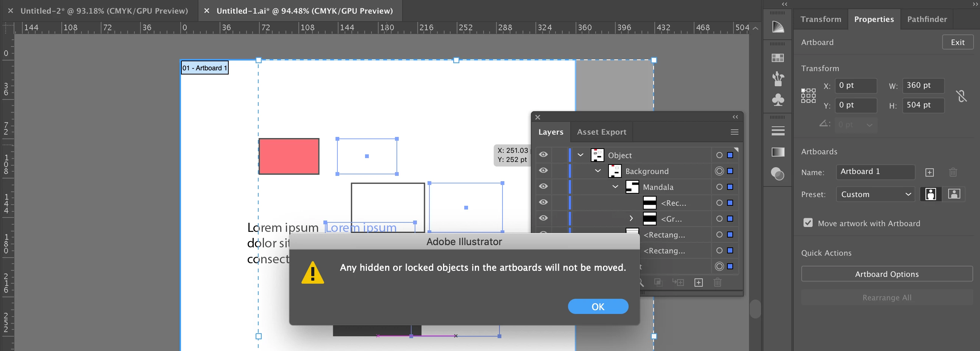Click target circle of Background sublayer
Image resolution: width=980 pixels, height=351 pixels.
[x=719, y=171]
